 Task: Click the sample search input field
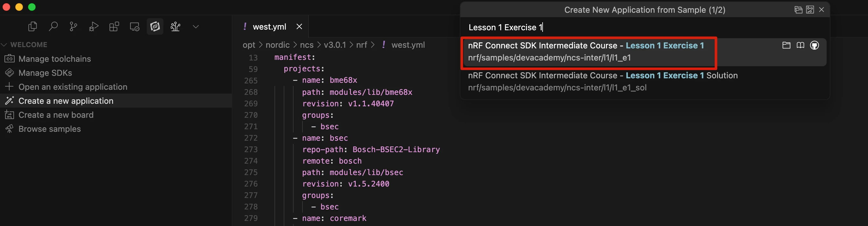point(640,28)
